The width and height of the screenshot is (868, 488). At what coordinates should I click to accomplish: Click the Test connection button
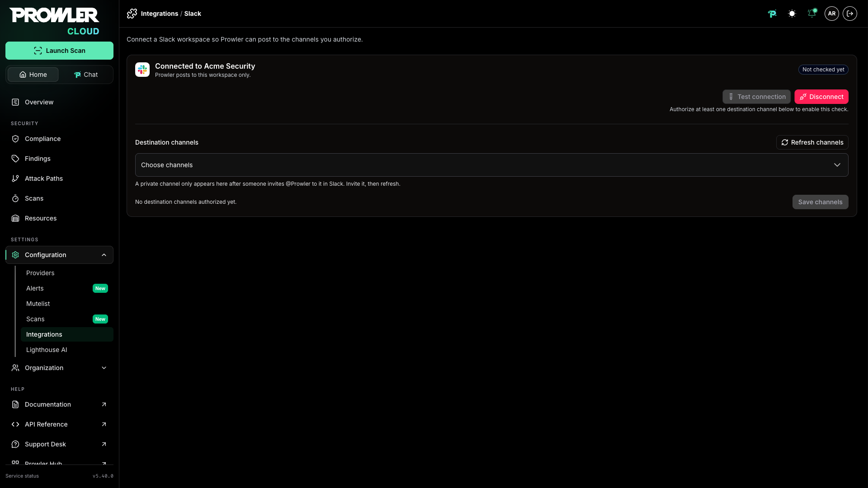(x=756, y=97)
